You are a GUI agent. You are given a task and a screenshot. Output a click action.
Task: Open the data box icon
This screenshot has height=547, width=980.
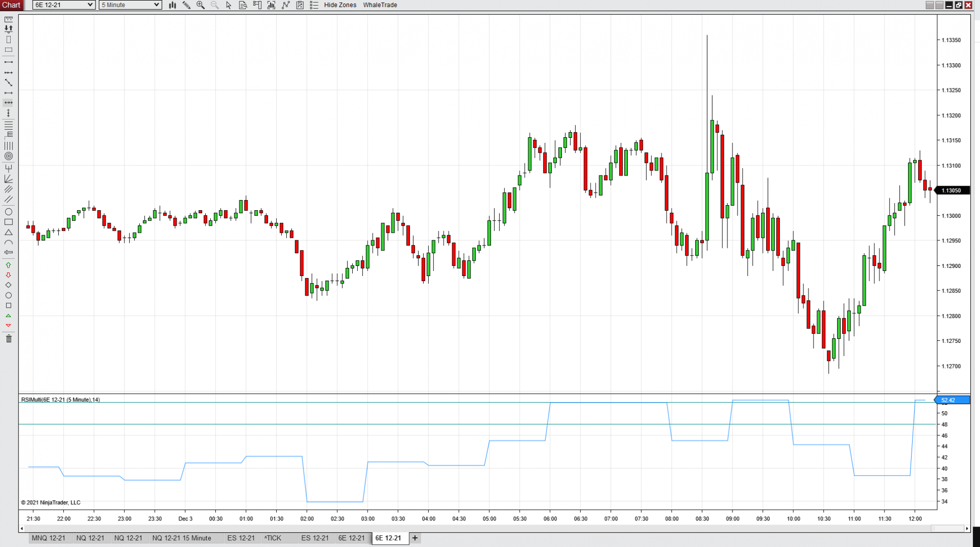pos(243,5)
